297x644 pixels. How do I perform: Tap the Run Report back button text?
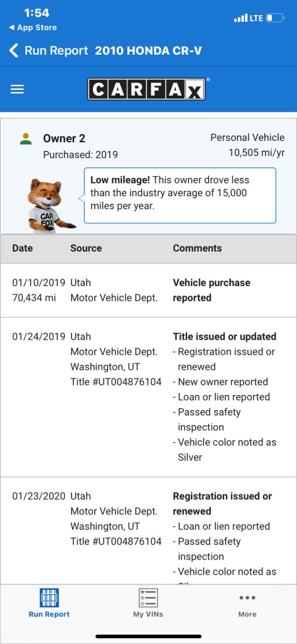tap(57, 50)
